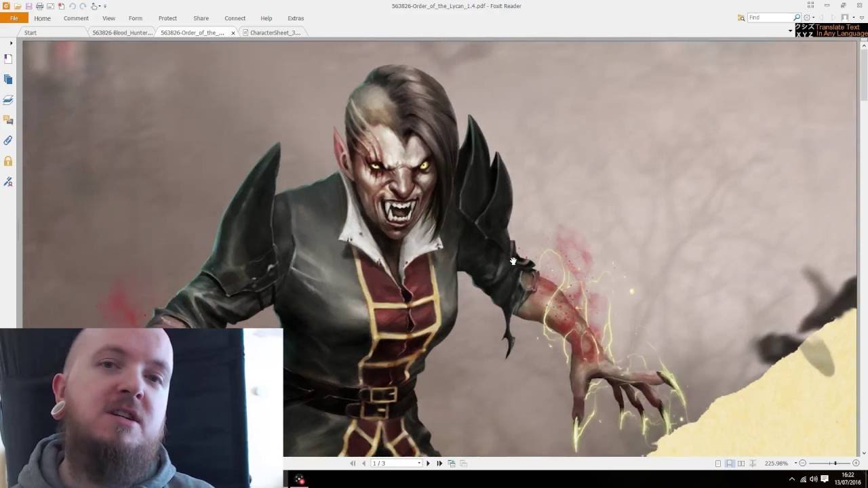
Task: Click the Print icon in quick access toolbar
Action: pyautogui.click(x=39, y=6)
